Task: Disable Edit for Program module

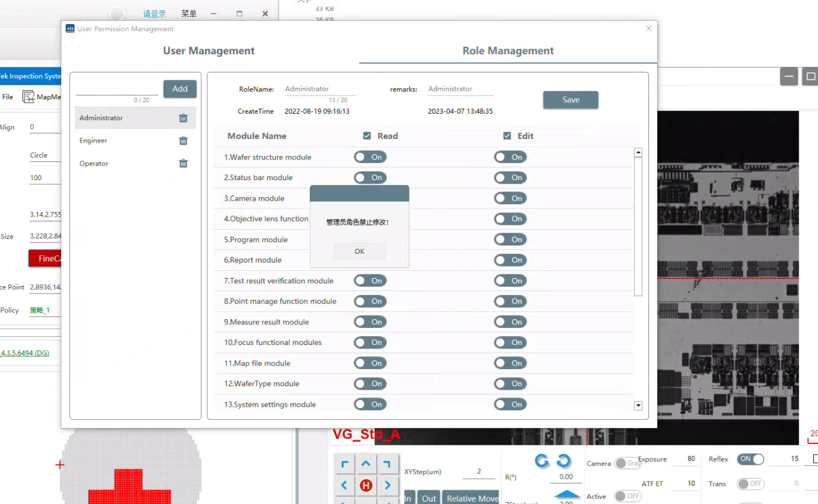Action: tap(510, 240)
